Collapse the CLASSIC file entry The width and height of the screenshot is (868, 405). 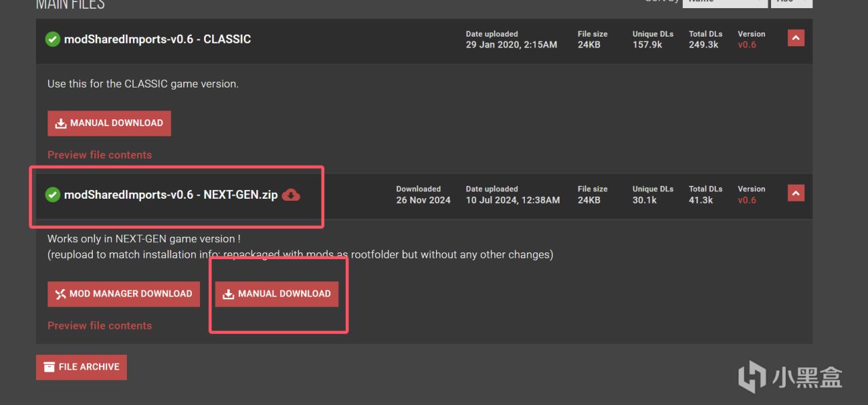tap(795, 38)
